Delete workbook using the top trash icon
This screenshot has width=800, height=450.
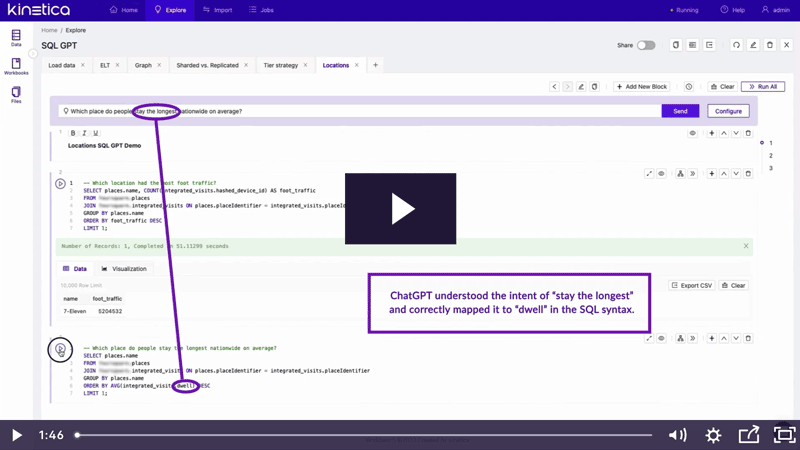pos(770,45)
